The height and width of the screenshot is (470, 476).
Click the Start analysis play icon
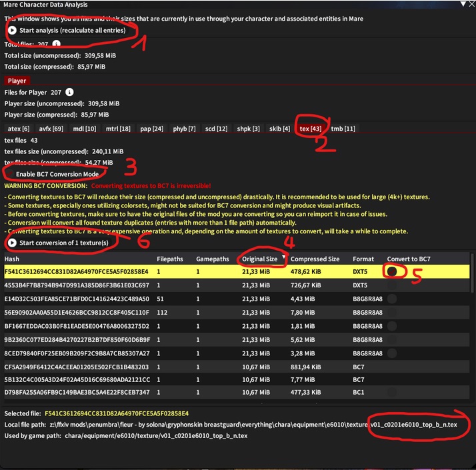(x=12, y=30)
